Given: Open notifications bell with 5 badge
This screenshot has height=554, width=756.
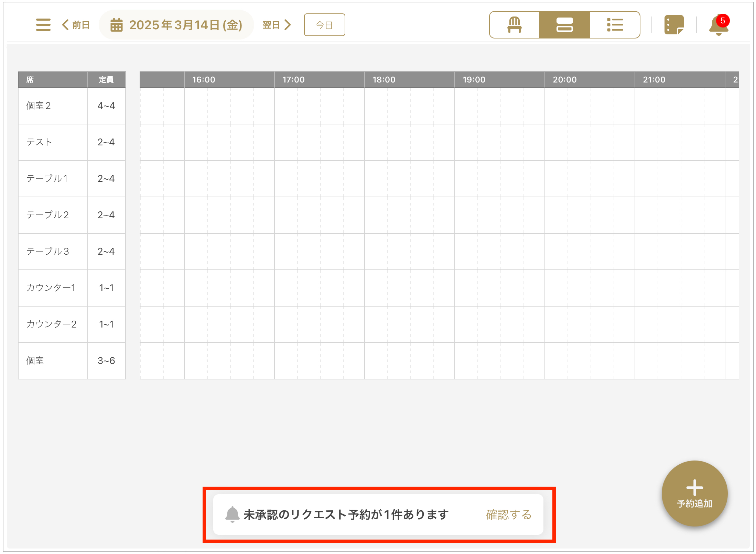Looking at the screenshot, I should click(718, 25).
